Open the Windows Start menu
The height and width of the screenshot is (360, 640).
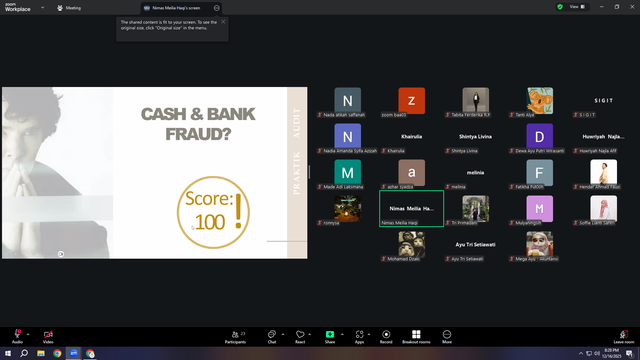click(x=8, y=353)
